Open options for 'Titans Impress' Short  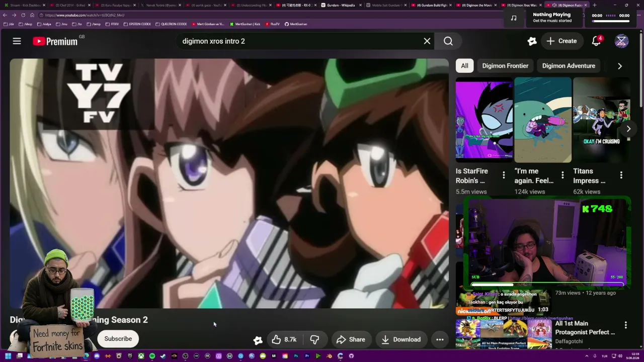(621, 175)
